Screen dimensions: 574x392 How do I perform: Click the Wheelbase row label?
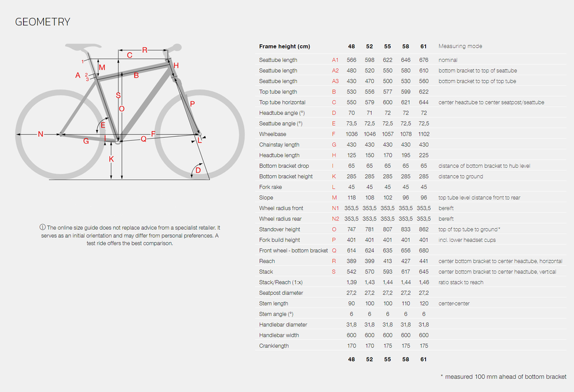(272, 134)
